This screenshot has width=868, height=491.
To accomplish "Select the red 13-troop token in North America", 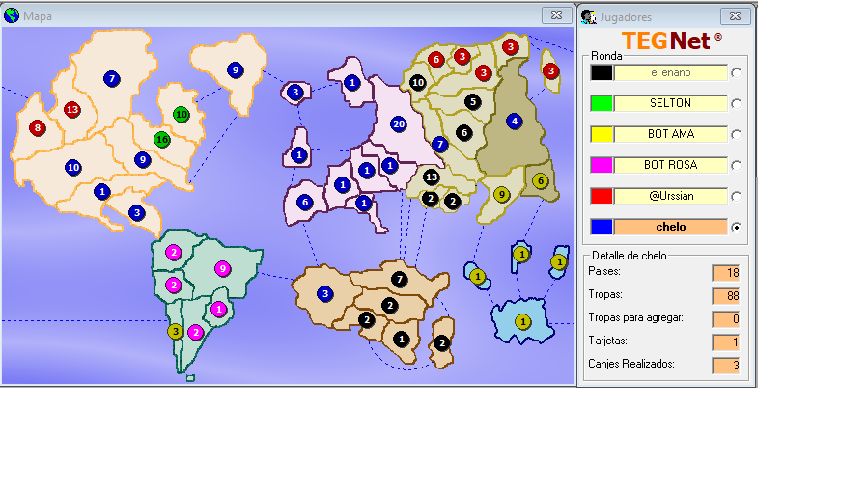I will 71,110.
